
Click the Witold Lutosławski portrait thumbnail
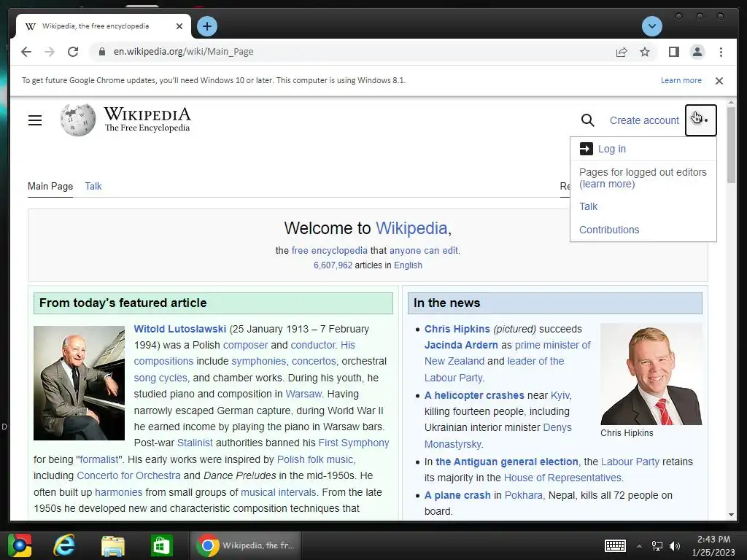click(79, 383)
